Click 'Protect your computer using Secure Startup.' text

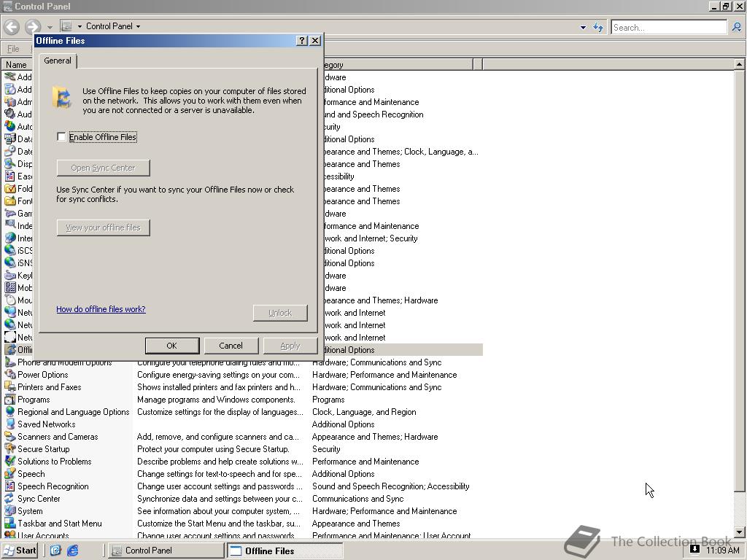coord(213,449)
